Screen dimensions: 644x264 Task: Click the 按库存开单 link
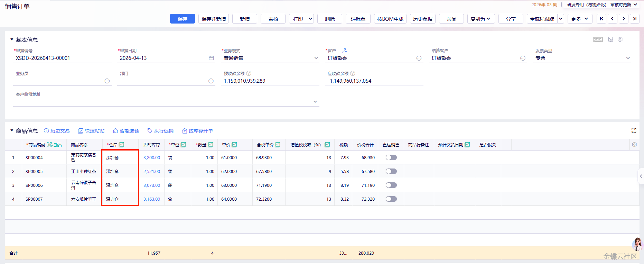click(x=197, y=131)
